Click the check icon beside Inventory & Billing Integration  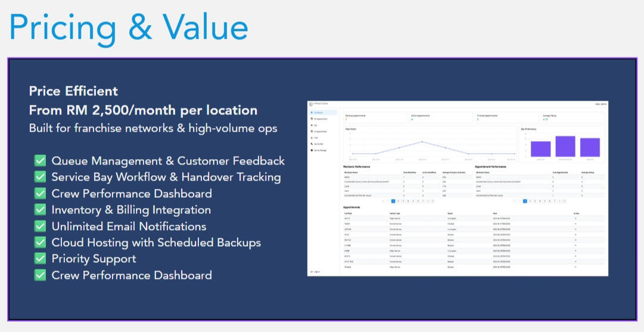41,210
